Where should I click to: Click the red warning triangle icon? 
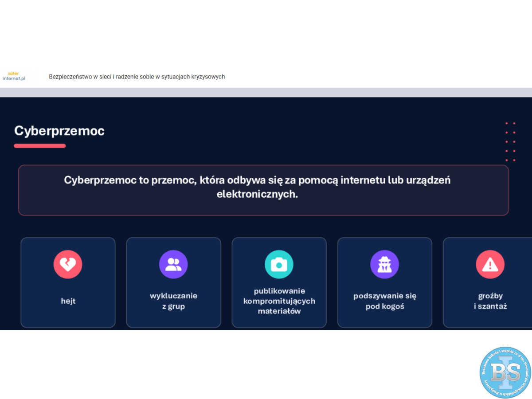pos(490,265)
